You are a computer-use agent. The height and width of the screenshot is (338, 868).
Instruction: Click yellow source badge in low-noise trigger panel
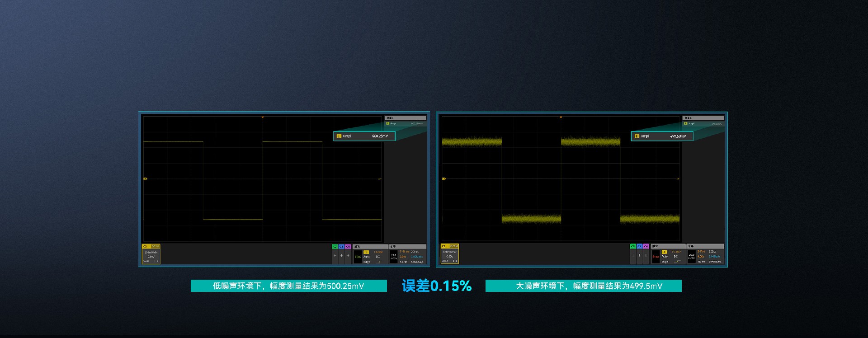[366, 252]
